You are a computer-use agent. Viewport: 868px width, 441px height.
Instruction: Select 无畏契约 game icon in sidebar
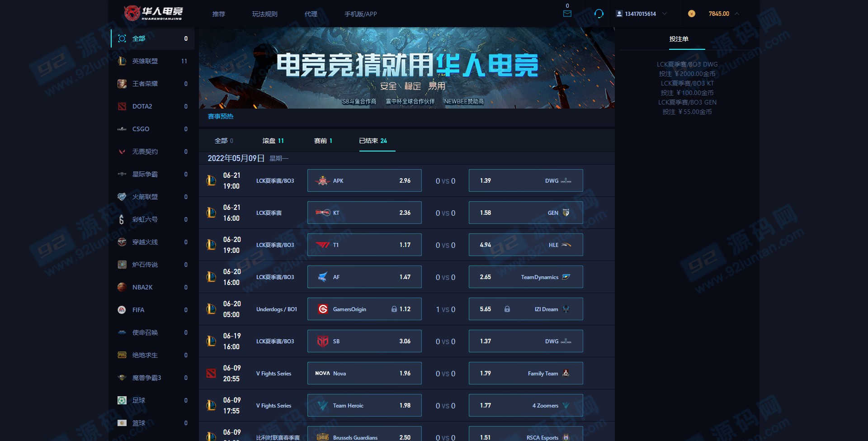click(122, 152)
